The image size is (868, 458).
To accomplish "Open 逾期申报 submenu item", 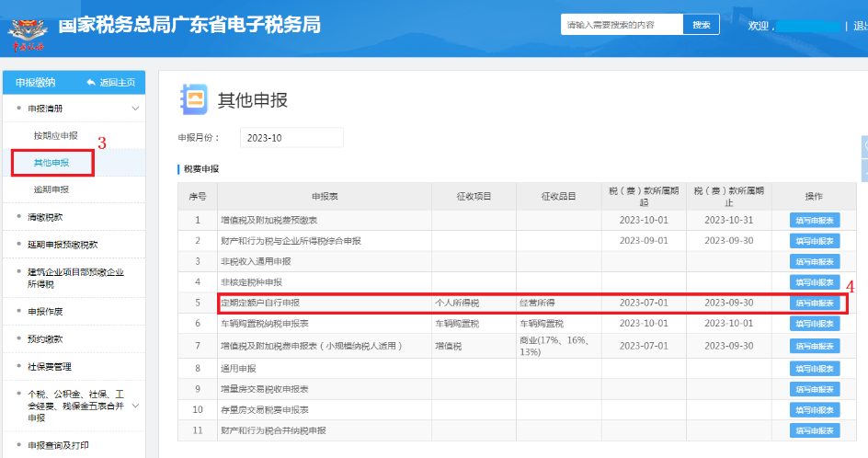I will [x=51, y=189].
